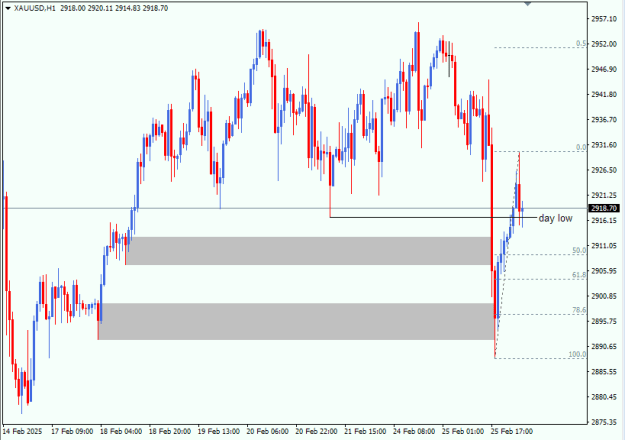Select the lower gray rectangle zone
Image resolution: width=625 pixels, height=440 pixels.
coord(296,321)
